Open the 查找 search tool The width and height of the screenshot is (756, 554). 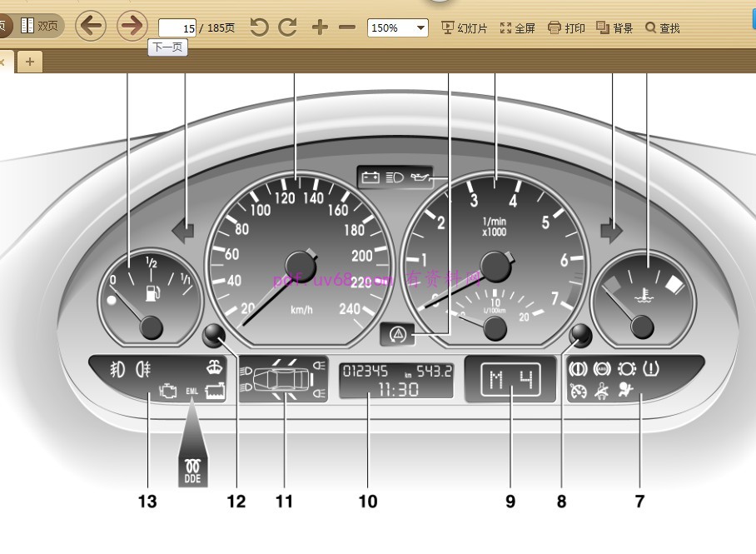(662, 27)
